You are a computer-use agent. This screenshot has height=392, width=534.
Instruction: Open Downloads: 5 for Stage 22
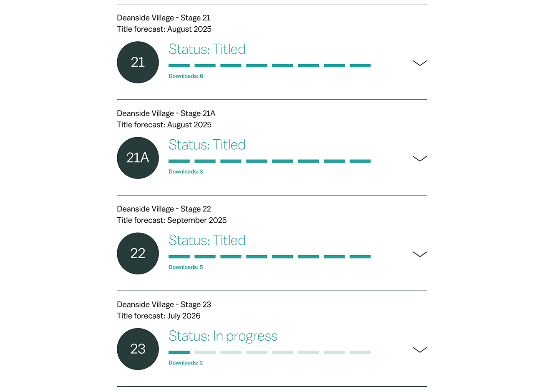(186, 267)
